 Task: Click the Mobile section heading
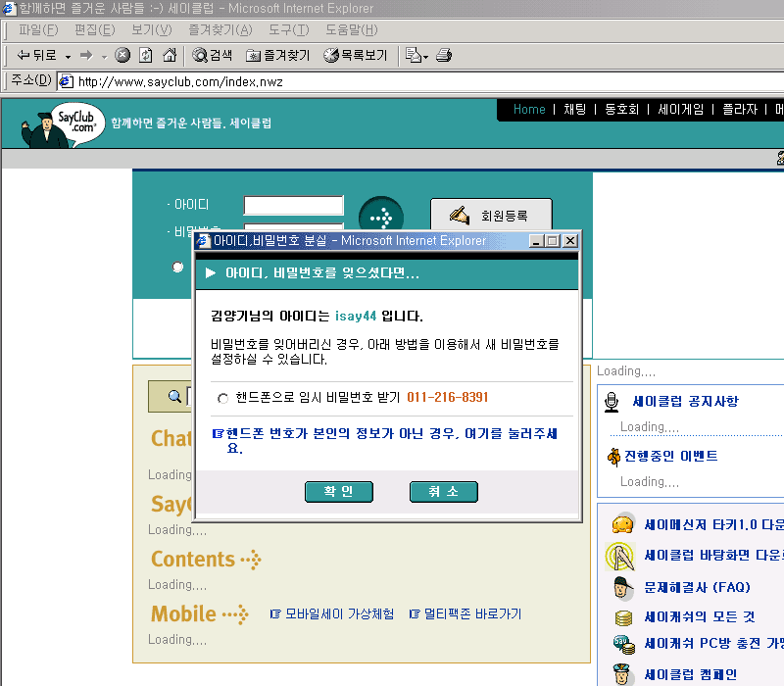183,614
